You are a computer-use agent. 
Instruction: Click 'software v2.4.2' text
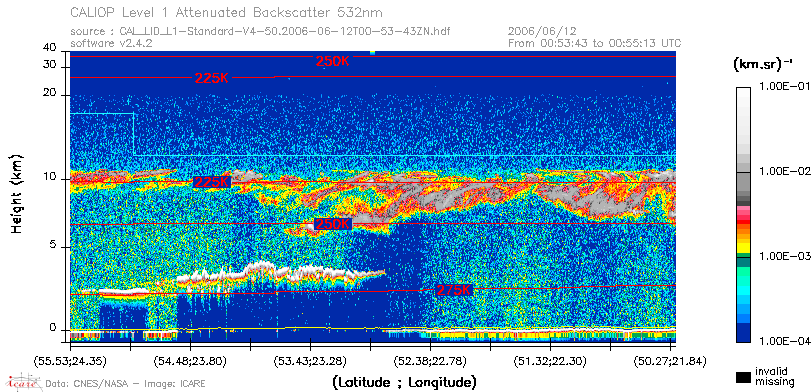(111, 43)
